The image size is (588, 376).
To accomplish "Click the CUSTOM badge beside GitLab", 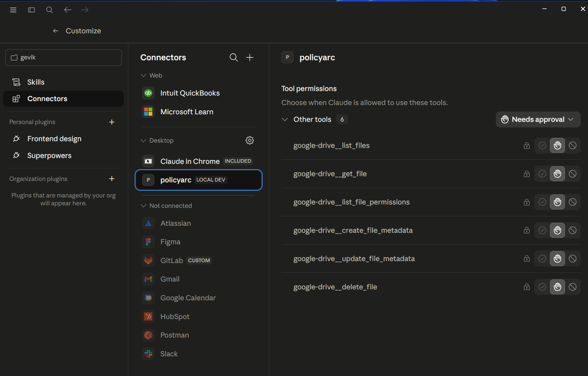I will tap(199, 261).
